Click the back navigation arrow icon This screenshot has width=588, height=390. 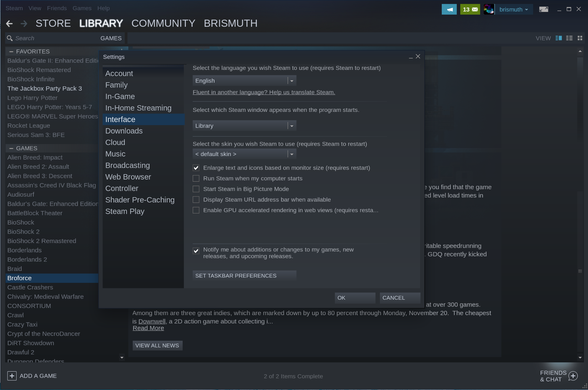pos(10,23)
